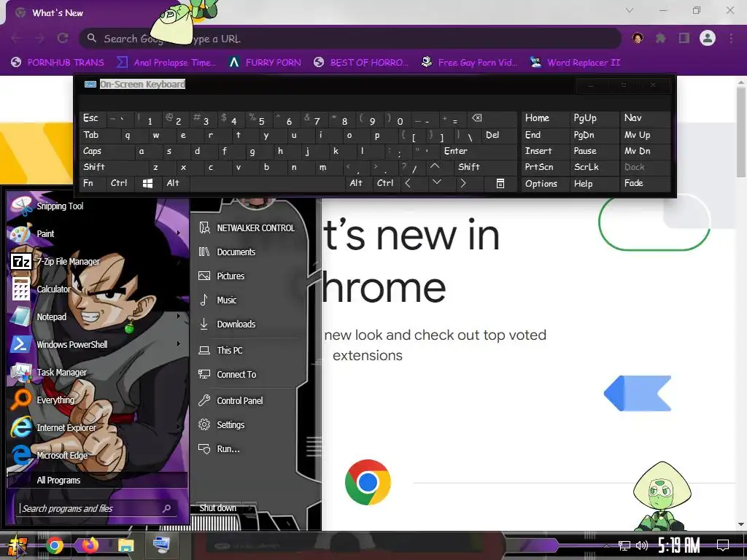Open Chrome three-dot menu
Image resolution: width=747 pixels, height=560 pixels.
coord(731,38)
